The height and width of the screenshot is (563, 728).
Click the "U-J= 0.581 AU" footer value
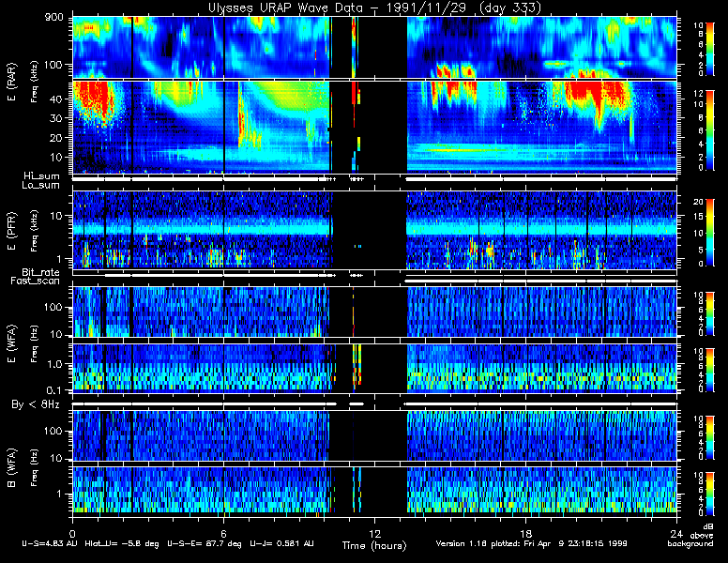(x=281, y=543)
